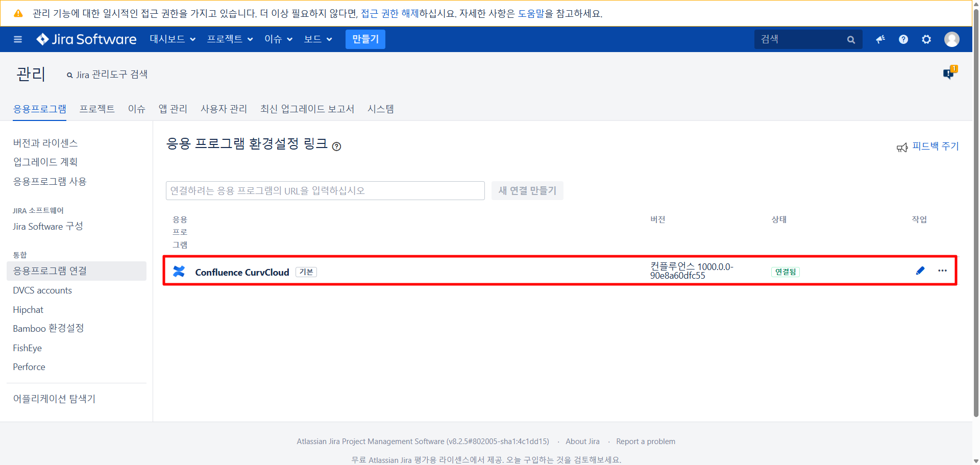Click the 접근 권한 해제 link in banner
980x465 pixels.
(x=389, y=14)
